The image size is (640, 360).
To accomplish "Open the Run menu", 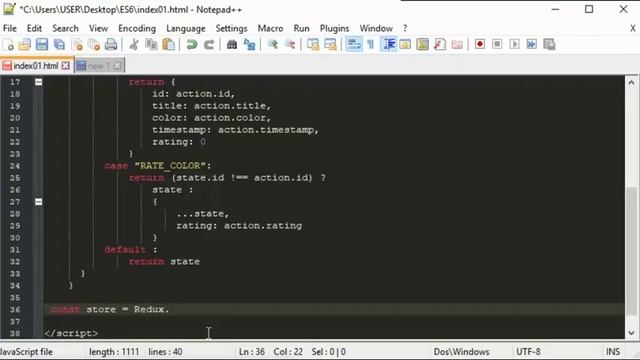I will (x=302, y=28).
